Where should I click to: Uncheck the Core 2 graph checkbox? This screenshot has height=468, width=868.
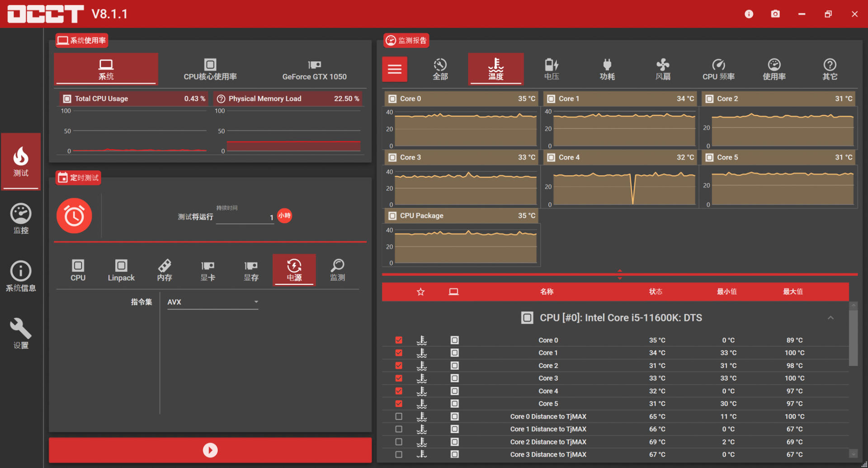(x=399, y=365)
